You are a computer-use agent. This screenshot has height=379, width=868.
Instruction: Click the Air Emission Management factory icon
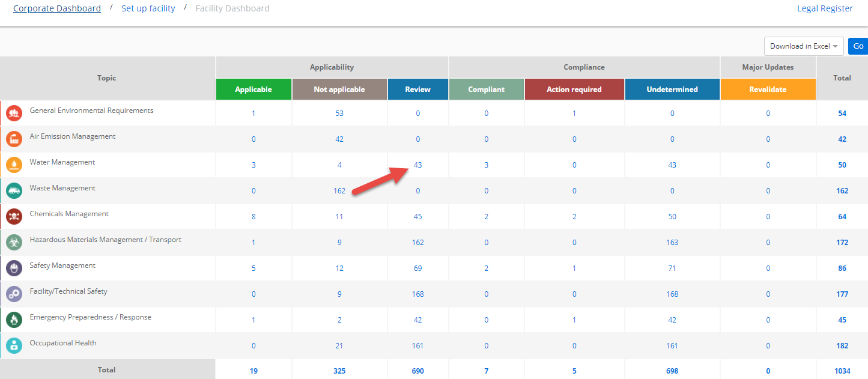14,139
